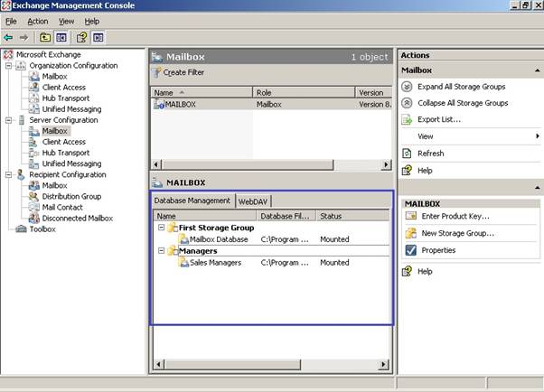544x392 pixels.
Task: Click the Toolbox node icon
Action: click(x=21, y=229)
